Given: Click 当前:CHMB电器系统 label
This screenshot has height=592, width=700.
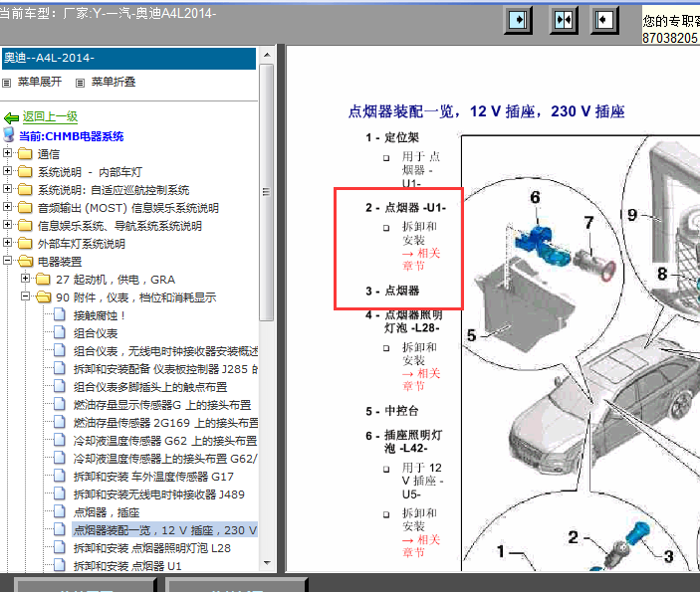Looking at the screenshot, I should tap(71, 136).
